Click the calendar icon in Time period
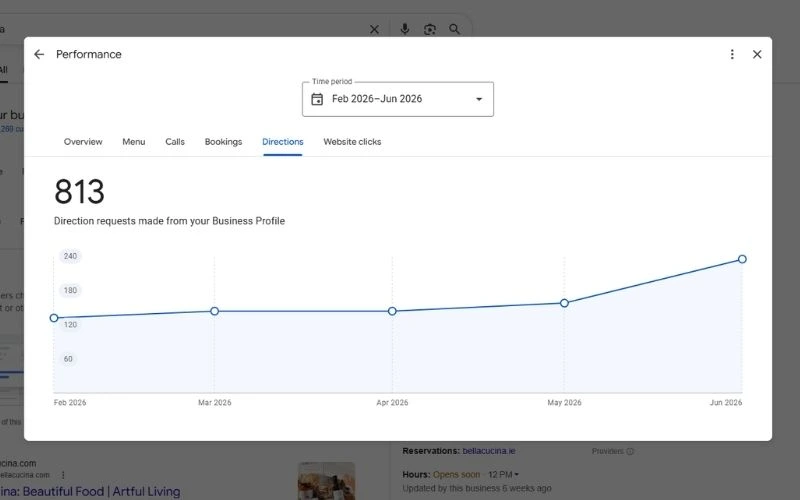 [x=317, y=99]
